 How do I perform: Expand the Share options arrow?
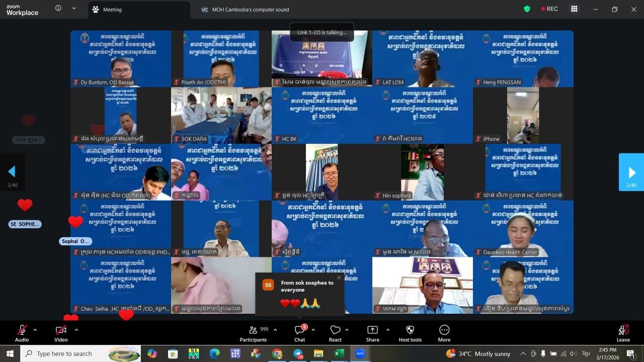(388, 330)
